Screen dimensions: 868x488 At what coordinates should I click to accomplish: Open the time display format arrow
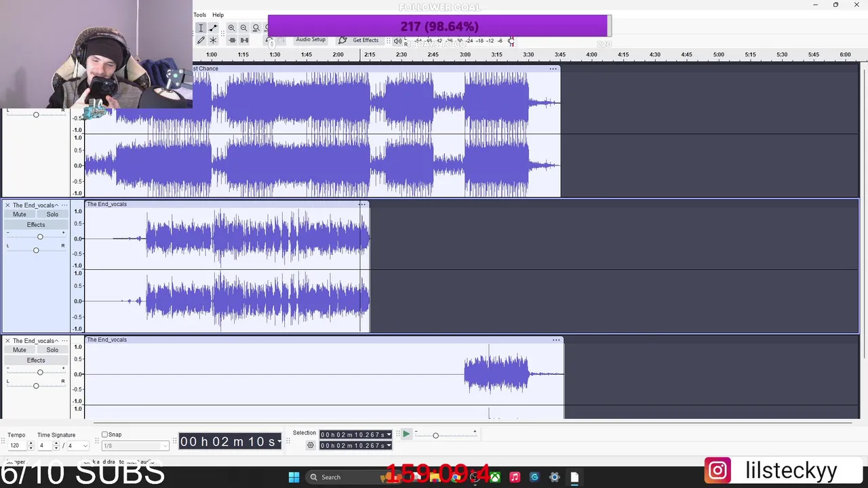(279, 441)
